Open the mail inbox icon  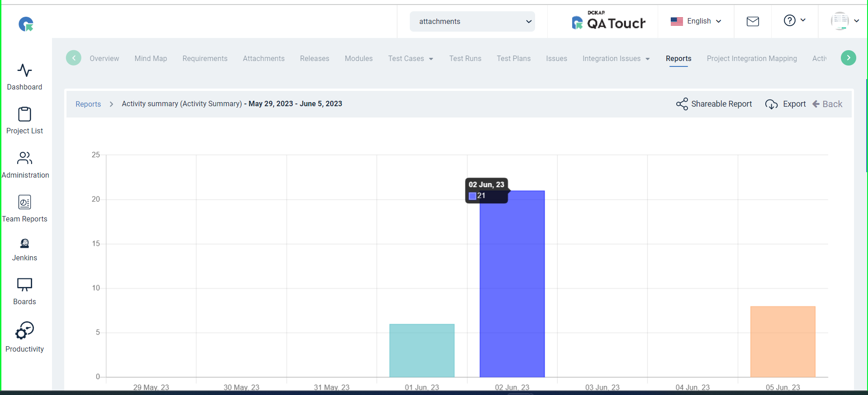(753, 21)
